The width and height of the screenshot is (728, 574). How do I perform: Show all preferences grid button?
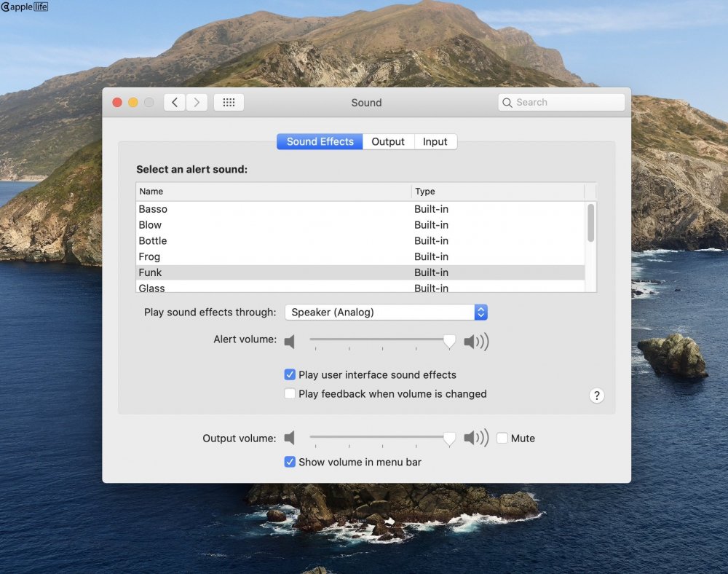pyautogui.click(x=229, y=102)
